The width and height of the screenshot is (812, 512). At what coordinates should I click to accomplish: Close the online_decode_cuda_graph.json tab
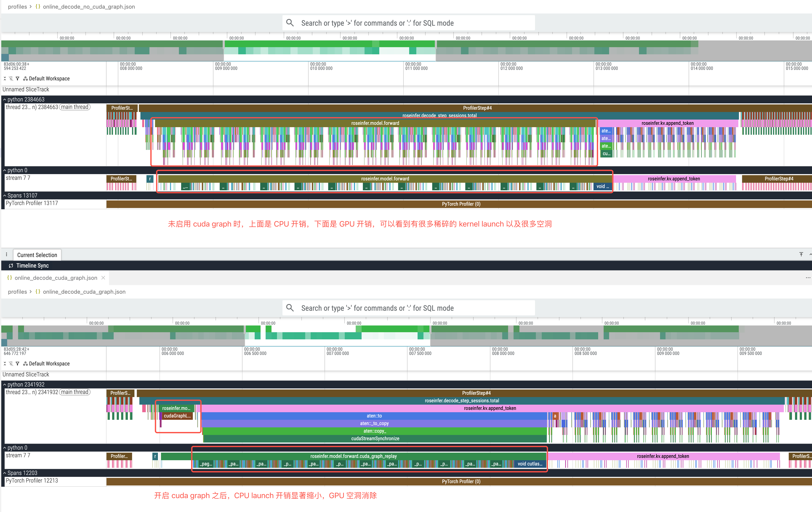tap(104, 278)
